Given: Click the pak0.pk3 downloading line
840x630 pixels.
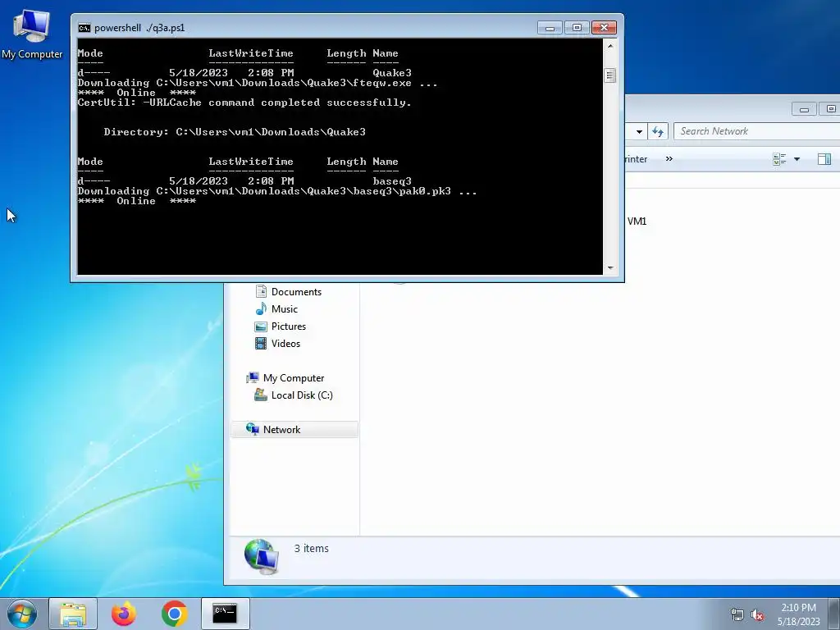Looking at the screenshot, I should click(x=277, y=191).
